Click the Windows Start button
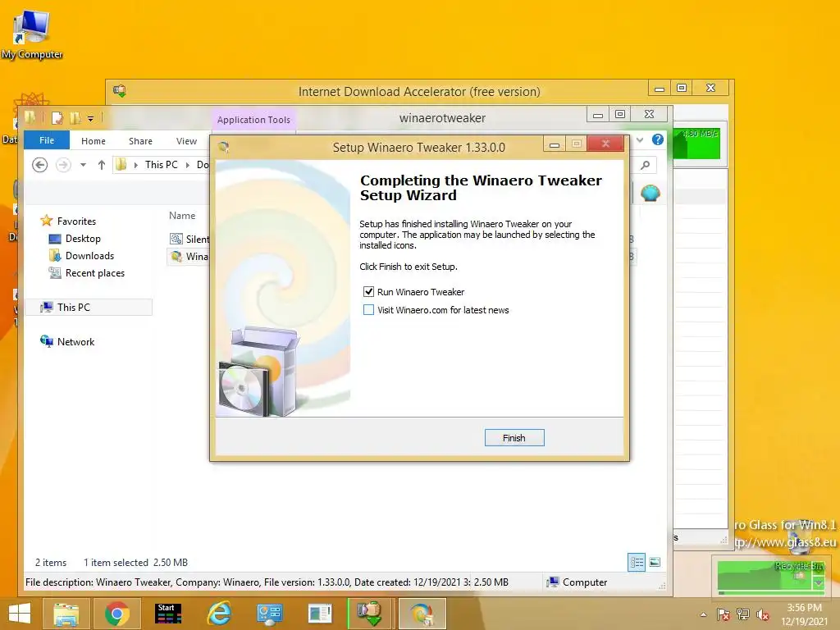840x630 pixels. point(20,614)
